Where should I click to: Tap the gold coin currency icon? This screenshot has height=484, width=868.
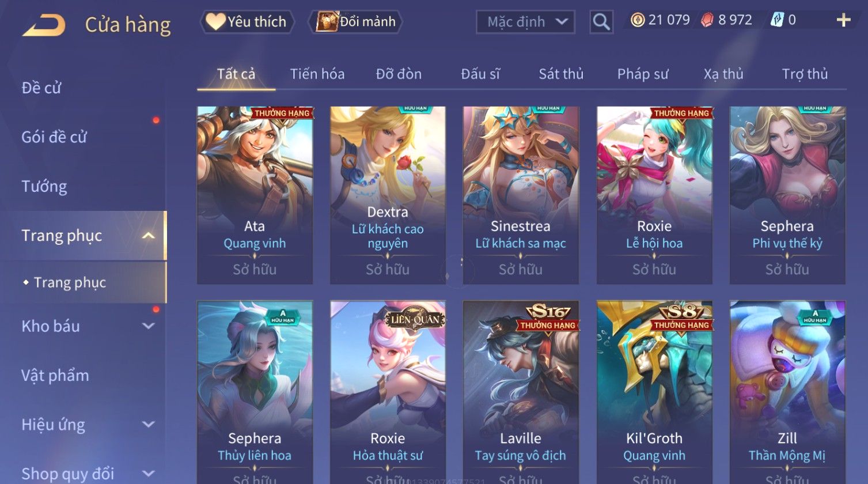coord(638,20)
